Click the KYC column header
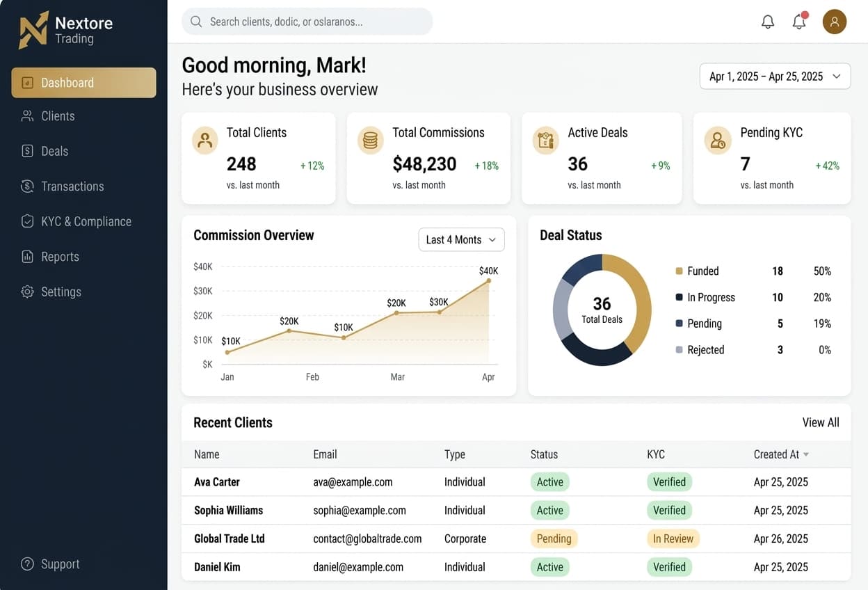Image resolution: width=868 pixels, height=590 pixels. point(656,454)
